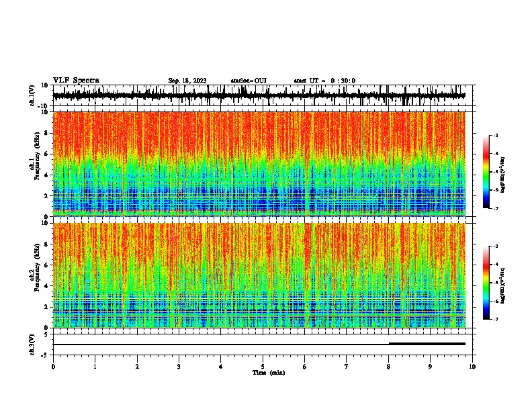Click time axis tick label "5"
Image resolution: width=532 pixels, height=411 pixels.
click(263, 367)
